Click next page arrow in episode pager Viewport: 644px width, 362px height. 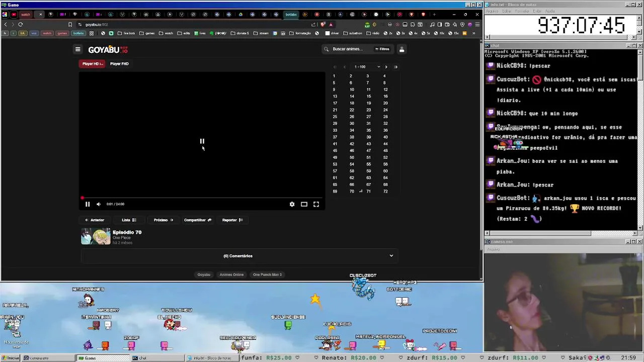[x=386, y=67]
